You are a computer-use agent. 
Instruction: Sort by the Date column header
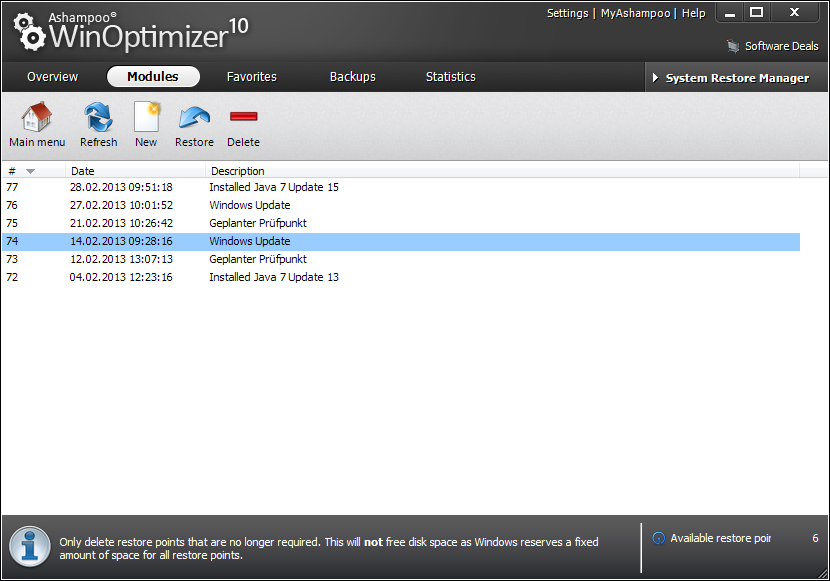click(x=136, y=171)
